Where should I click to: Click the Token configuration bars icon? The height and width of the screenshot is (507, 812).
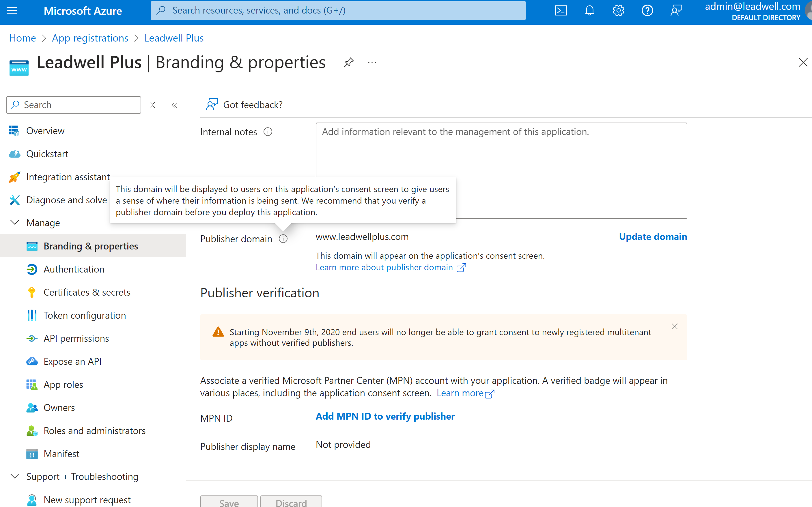tap(32, 316)
